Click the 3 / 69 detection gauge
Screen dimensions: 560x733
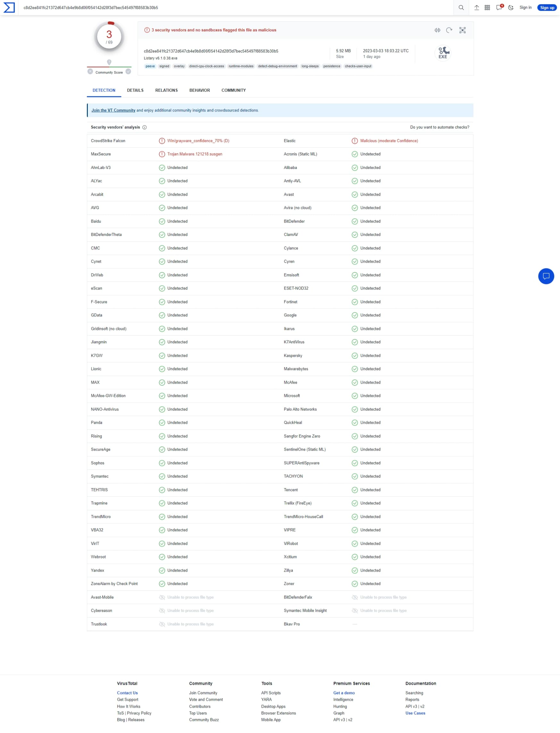point(109,37)
